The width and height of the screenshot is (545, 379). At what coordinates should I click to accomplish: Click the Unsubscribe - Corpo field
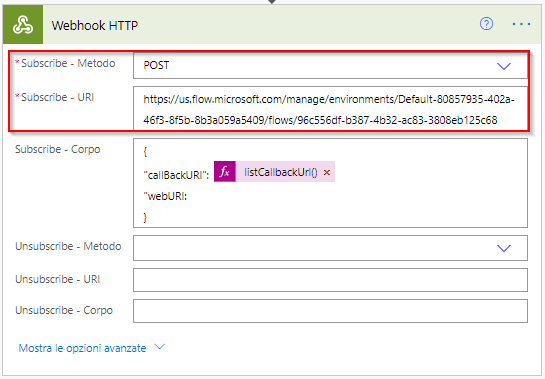click(330, 311)
